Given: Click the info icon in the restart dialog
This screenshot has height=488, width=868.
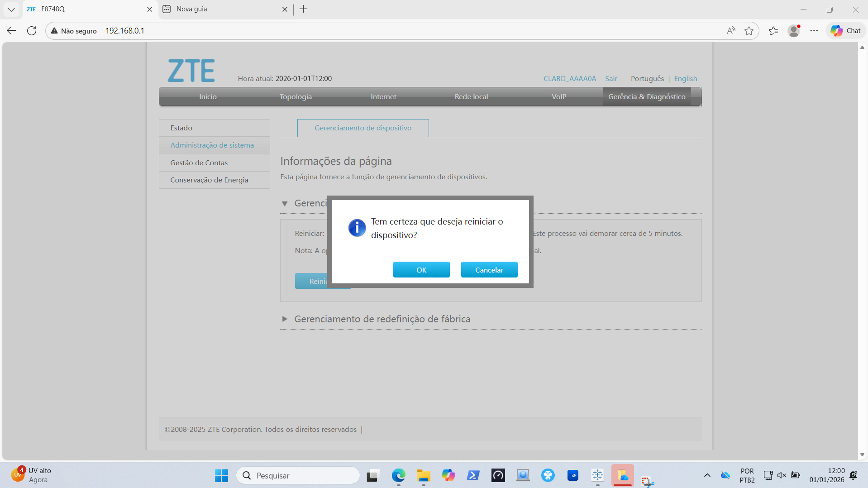Looking at the screenshot, I should click(x=357, y=228).
